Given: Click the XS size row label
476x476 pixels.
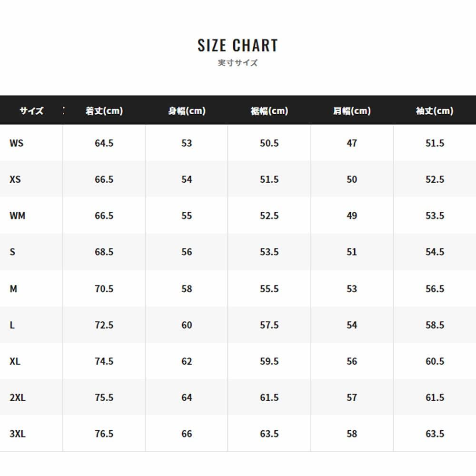Looking at the screenshot, I should click(15, 179).
